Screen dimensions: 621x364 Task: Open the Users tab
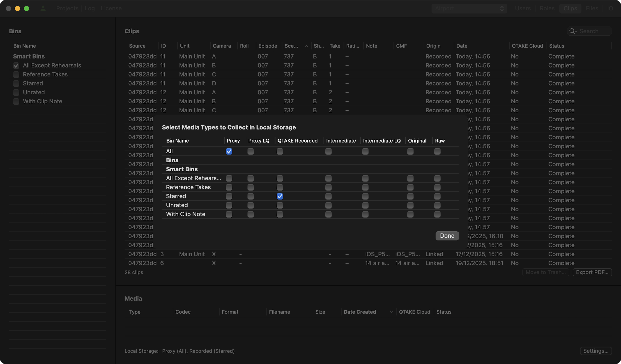[523, 8]
